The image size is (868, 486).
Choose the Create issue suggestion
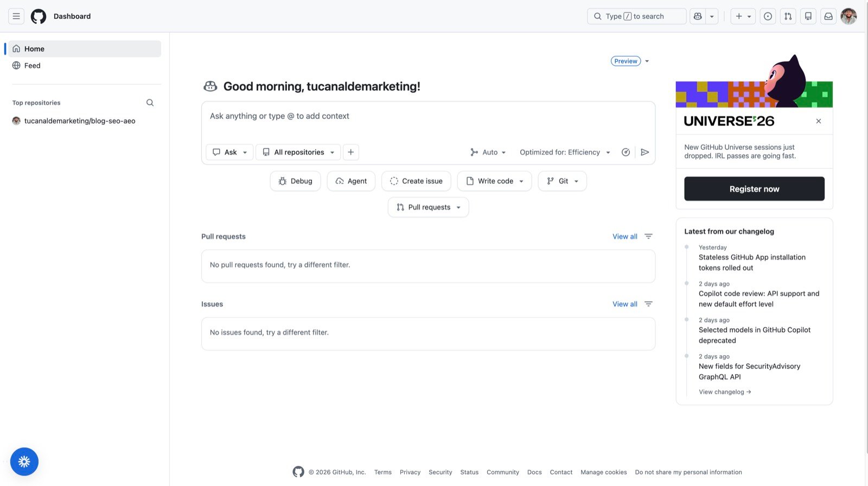(416, 181)
